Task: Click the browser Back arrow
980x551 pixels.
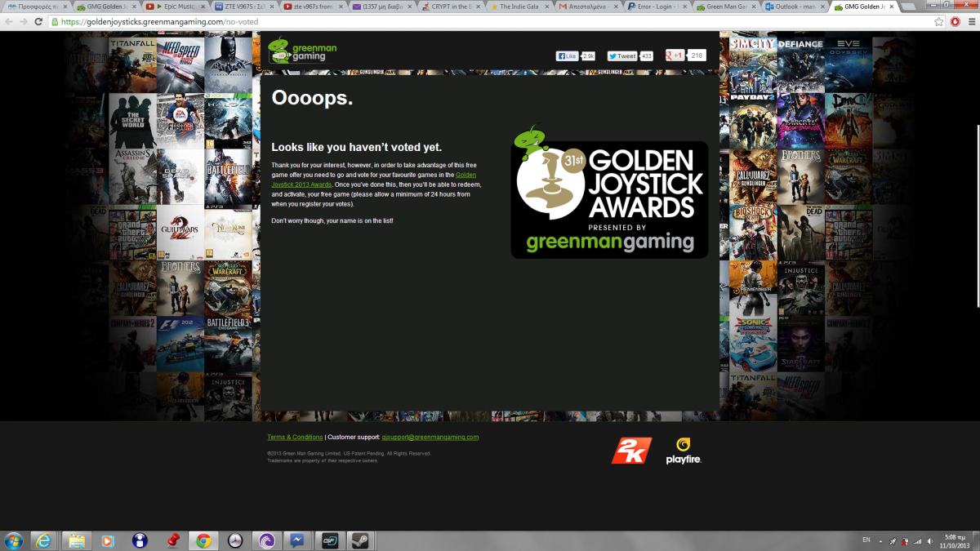Action: (9, 21)
